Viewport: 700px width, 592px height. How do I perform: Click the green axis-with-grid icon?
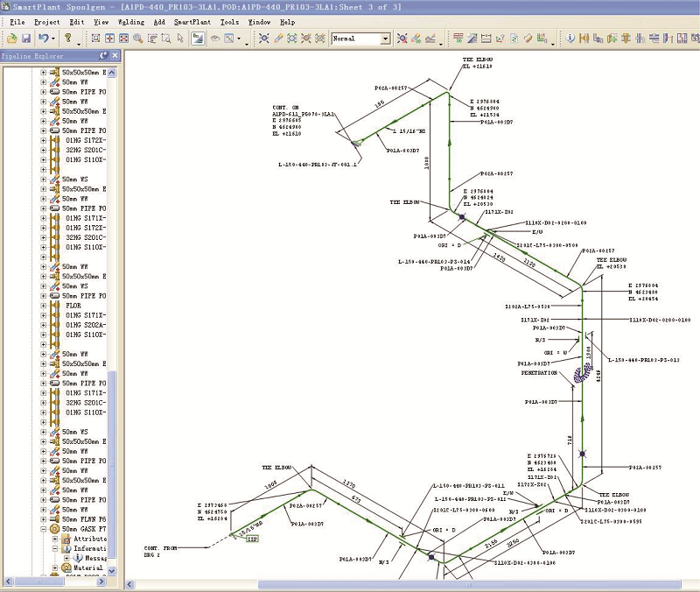(542, 39)
